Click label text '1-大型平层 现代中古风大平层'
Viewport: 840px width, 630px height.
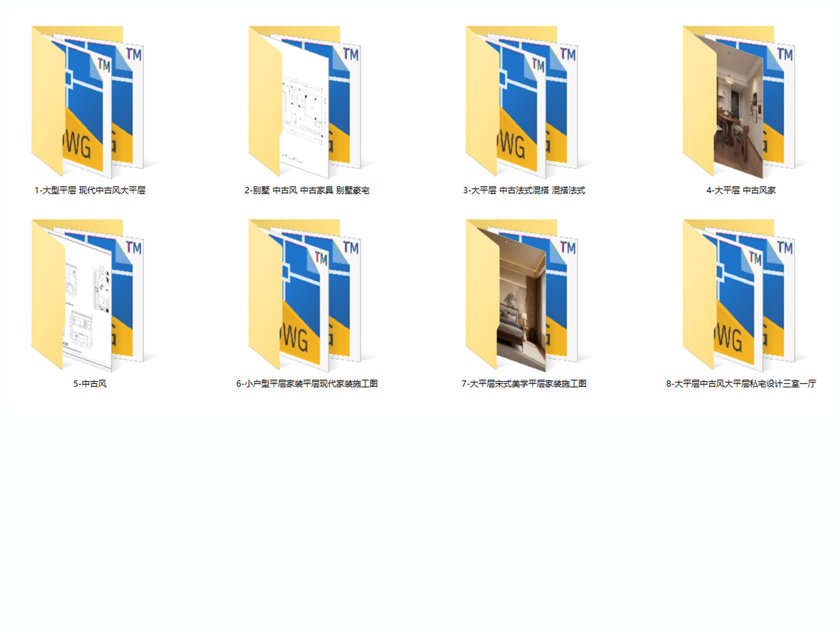point(90,190)
